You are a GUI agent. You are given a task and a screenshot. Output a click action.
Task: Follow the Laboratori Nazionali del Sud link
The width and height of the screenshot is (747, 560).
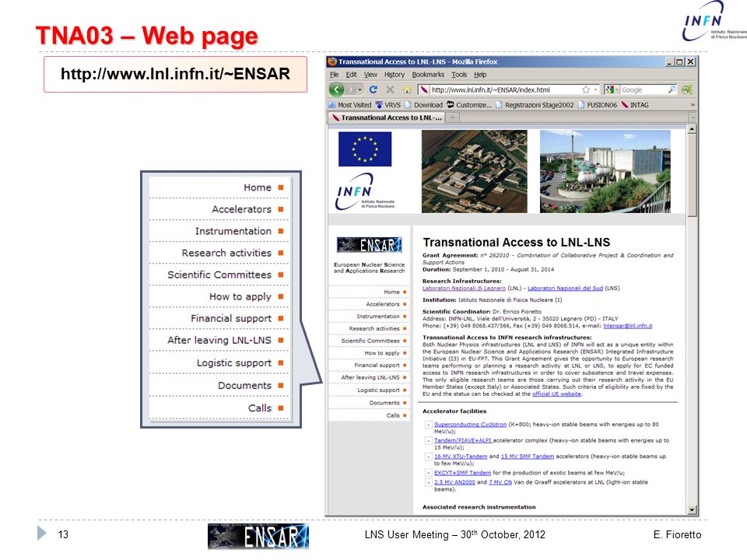point(565,288)
